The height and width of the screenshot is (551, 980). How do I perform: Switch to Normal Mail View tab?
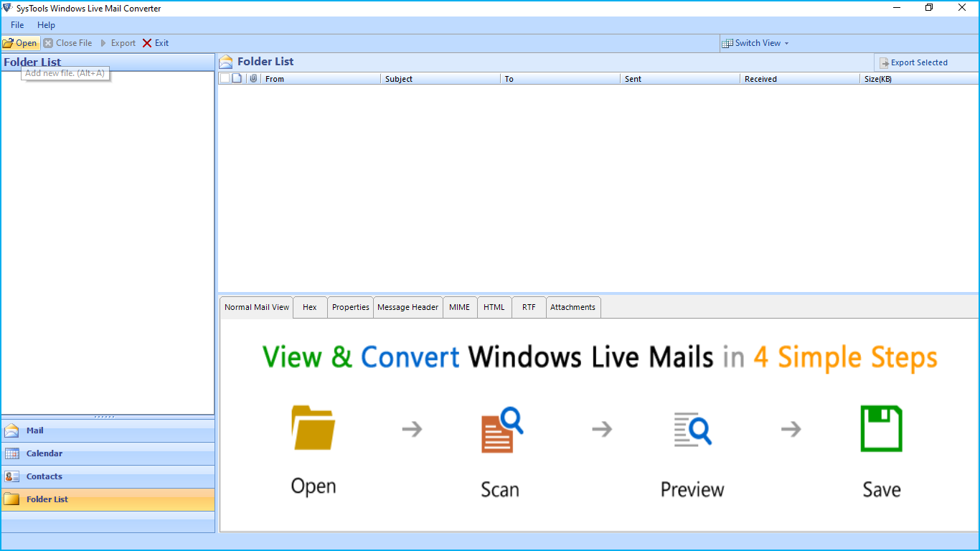257,307
